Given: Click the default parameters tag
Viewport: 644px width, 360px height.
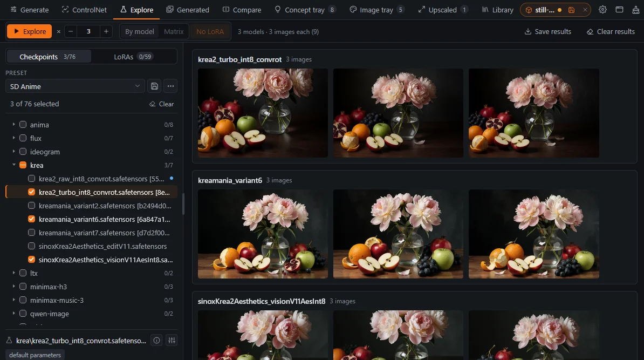Looking at the screenshot, I should [x=35, y=355].
